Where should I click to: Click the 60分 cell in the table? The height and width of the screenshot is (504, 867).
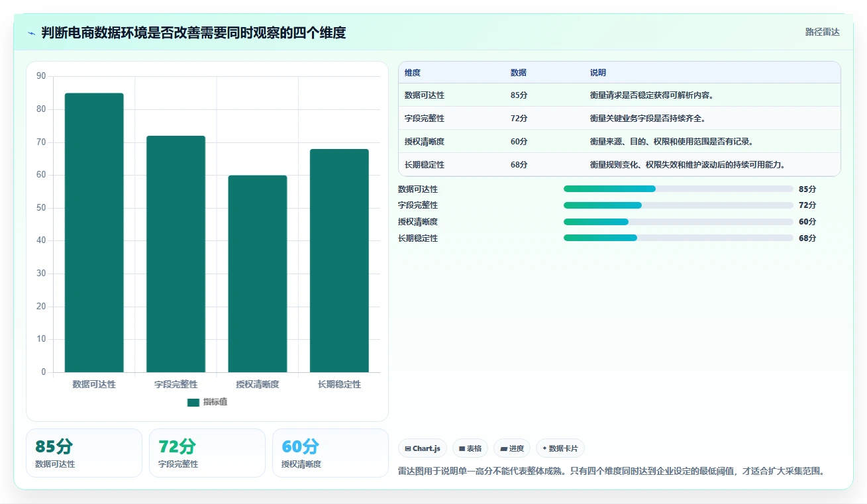tap(519, 142)
